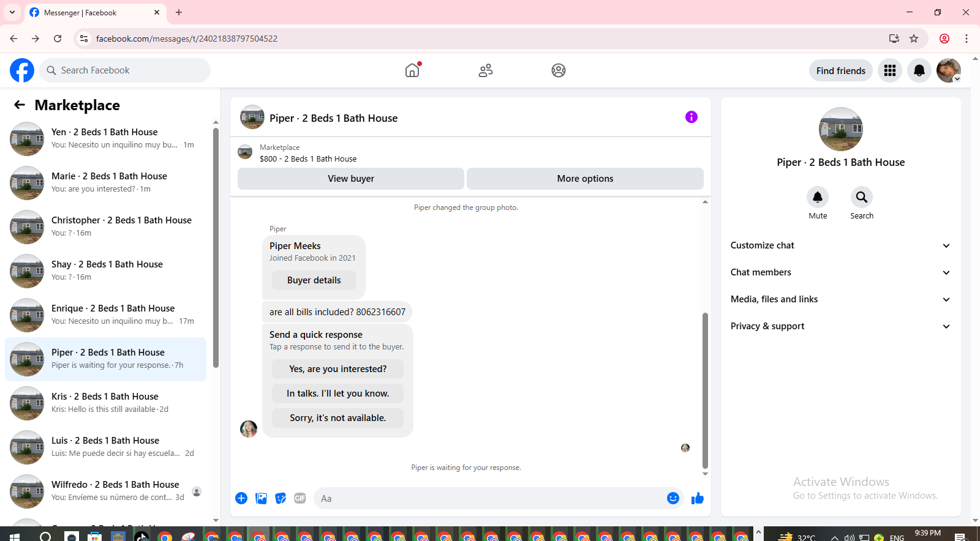Open the volume control in system tray
The width and height of the screenshot is (980, 541).
tap(849, 537)
